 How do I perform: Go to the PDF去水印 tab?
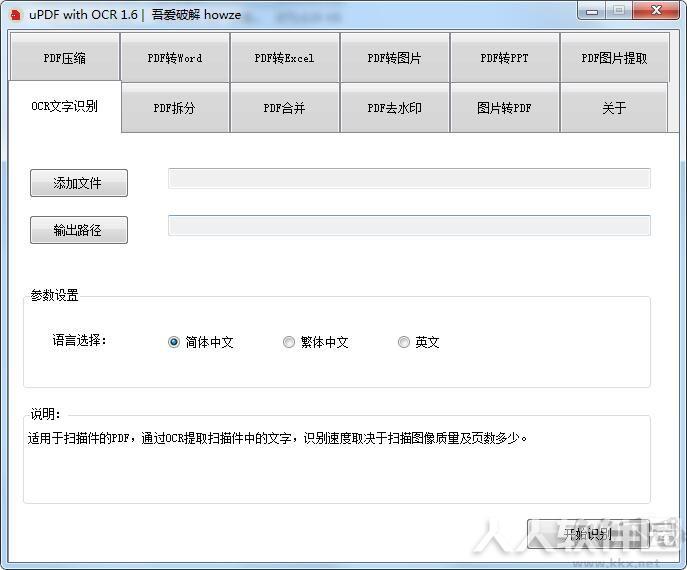click(x=395, y=107)
